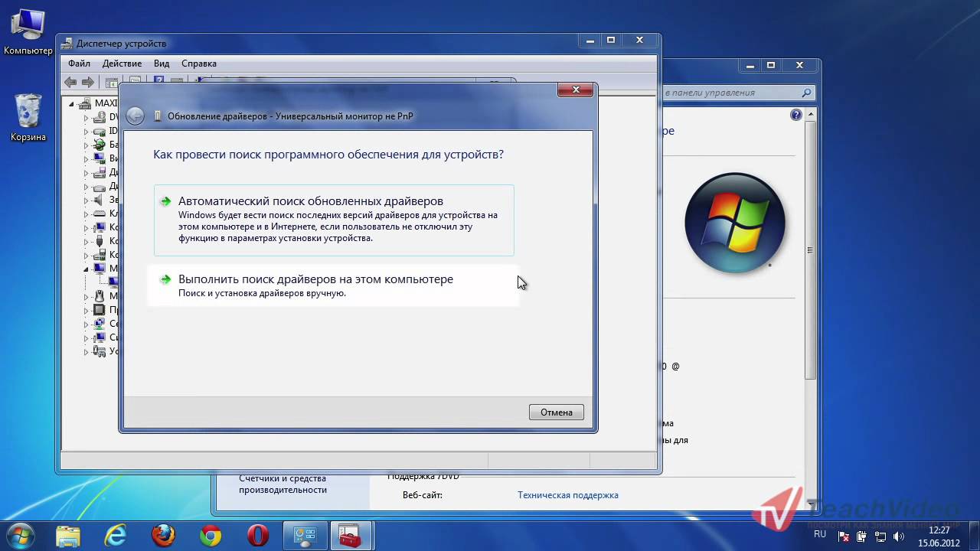Select the sound devices (Зв) speaker icon
Image resolution: width=980 pixels, height=551 pixels.
(x=99, y=200)
